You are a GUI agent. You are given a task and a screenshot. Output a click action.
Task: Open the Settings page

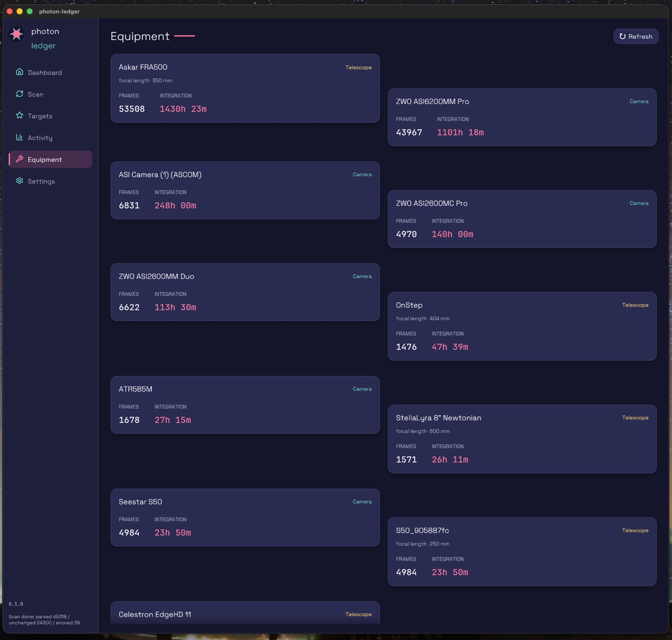[50, 181]
